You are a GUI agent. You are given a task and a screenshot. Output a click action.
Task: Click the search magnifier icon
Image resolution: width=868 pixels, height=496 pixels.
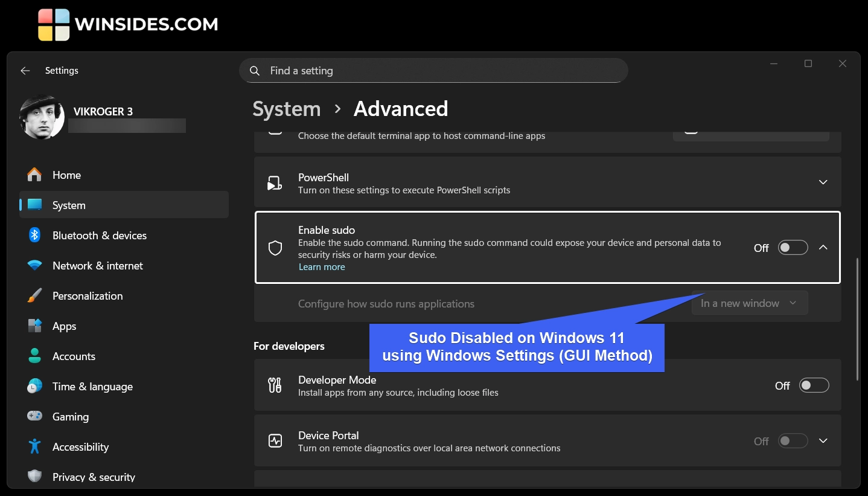255,71
